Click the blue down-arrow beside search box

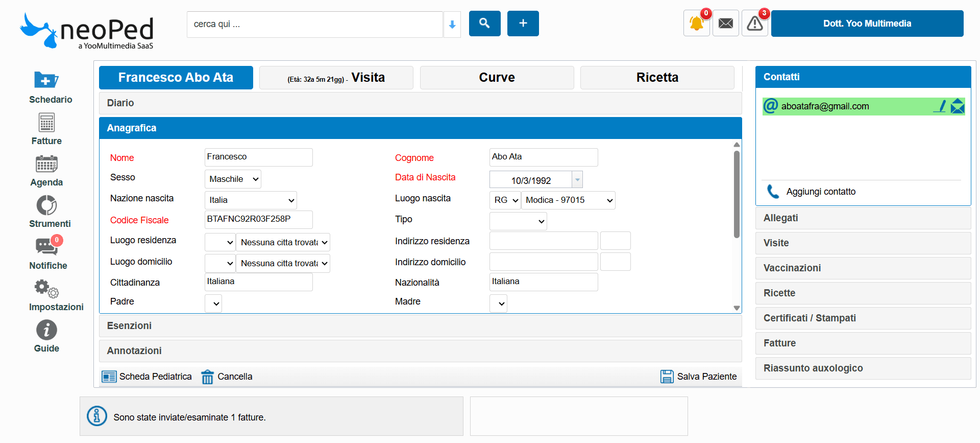452,25
